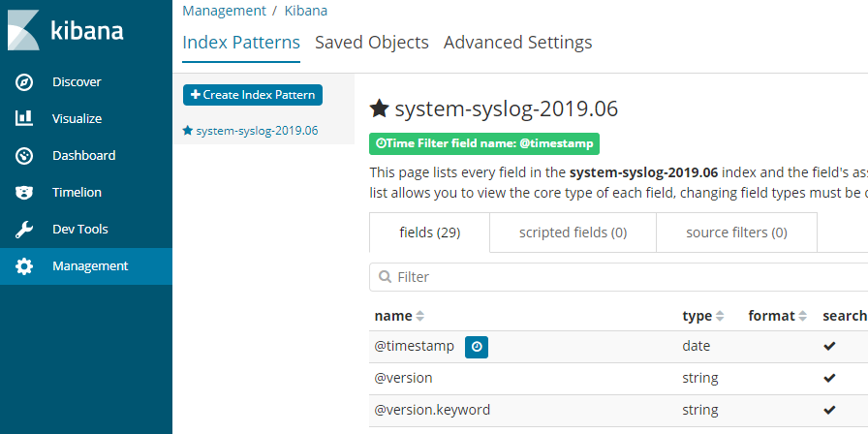Click Time Filter field name badge
The height and width of the screenshot is (434, 868).
(484, 144)
